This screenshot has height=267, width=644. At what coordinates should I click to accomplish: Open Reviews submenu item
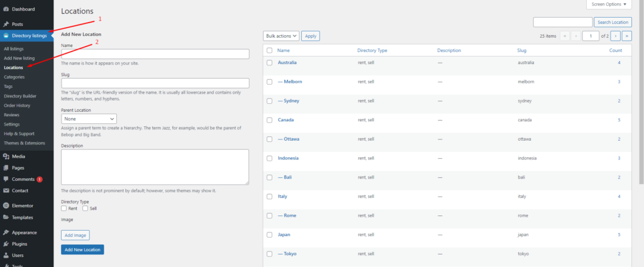(x=11, y=115)
